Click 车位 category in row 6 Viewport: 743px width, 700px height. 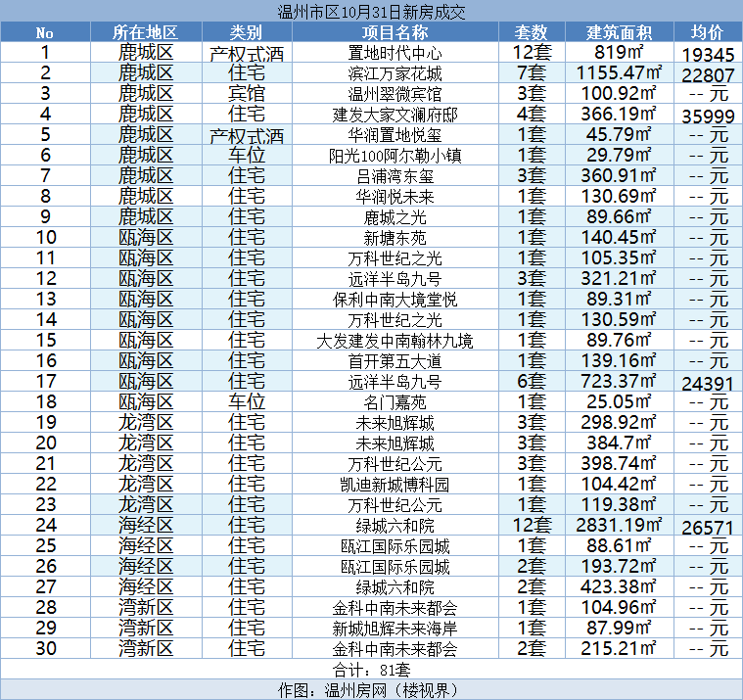pos(247,155)
